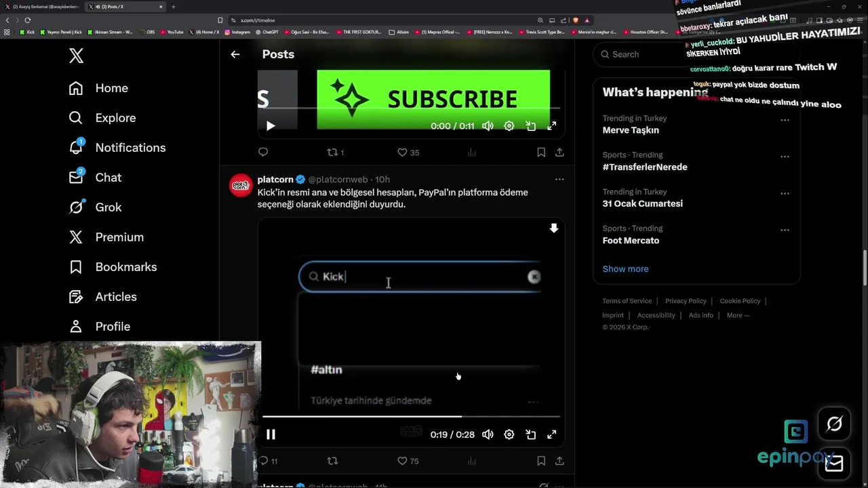Mute the Kick video volume
This screenshot has width=868, height=488.
tap(488, 434)
